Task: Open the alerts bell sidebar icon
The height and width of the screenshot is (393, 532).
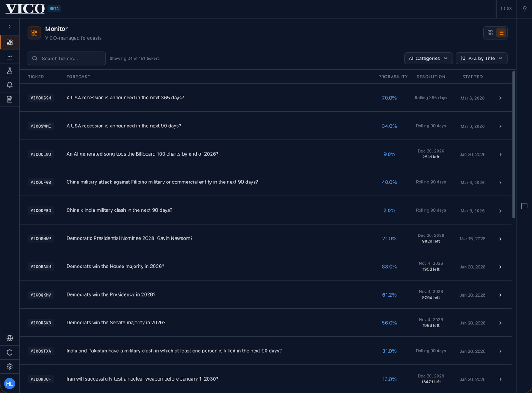Action: pyautogui.click(x=10, y=85)
